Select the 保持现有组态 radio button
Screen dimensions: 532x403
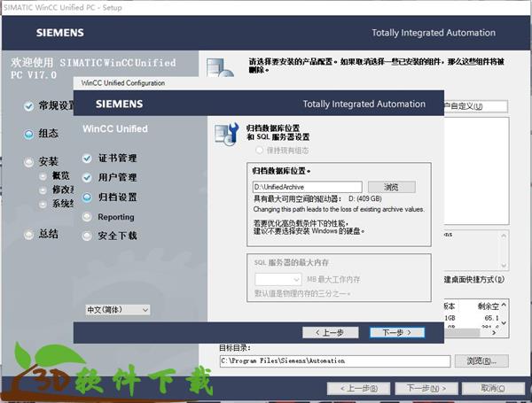tap(259, 151)
